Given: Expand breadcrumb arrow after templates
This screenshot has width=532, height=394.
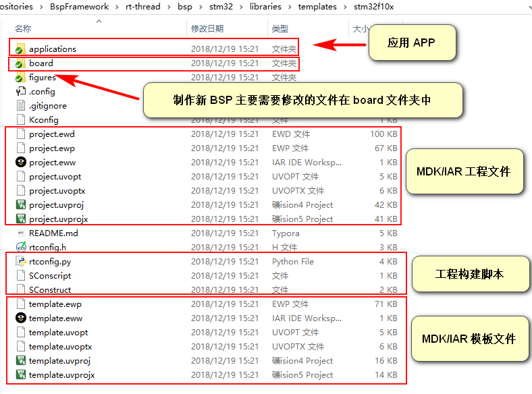Looking at the screenshot, I should (345, 7).
